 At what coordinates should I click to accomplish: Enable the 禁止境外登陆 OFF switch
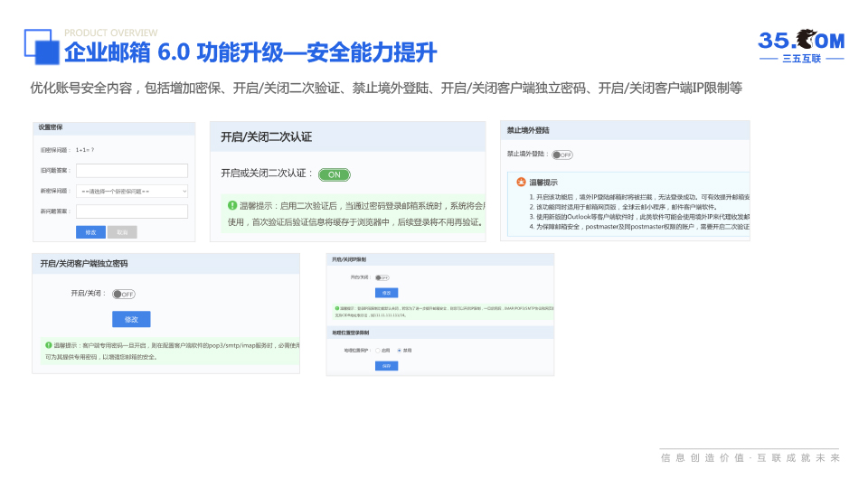(562, 155)
